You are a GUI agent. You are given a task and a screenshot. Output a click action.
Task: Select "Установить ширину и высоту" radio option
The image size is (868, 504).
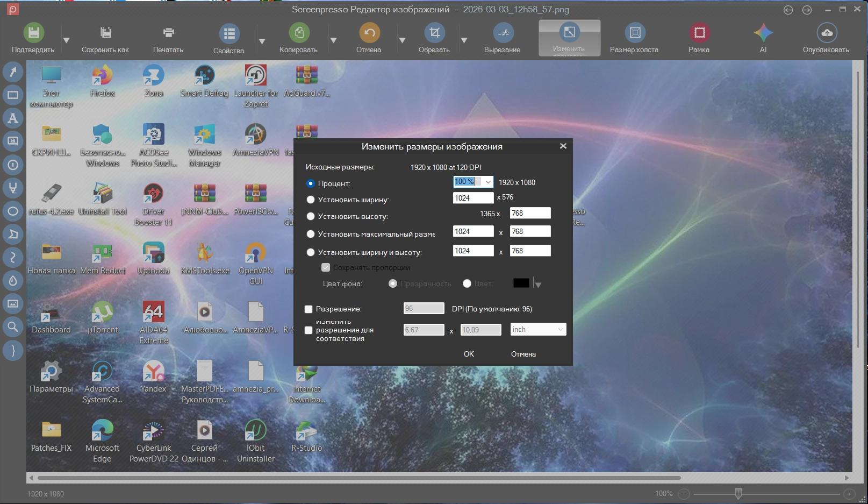pos(311,252)
